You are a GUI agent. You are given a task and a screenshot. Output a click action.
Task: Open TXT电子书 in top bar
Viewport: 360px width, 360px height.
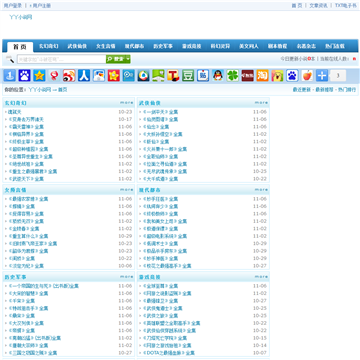click(346, 6)
